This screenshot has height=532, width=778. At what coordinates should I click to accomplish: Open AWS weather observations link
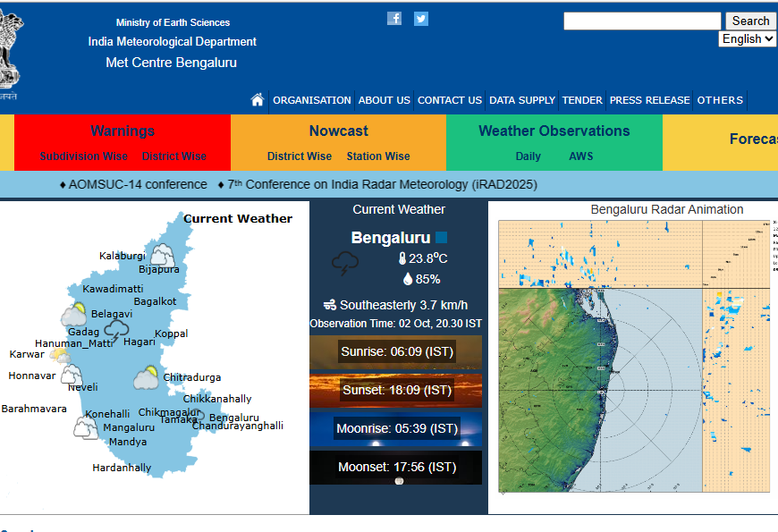(x=581, y=156)
